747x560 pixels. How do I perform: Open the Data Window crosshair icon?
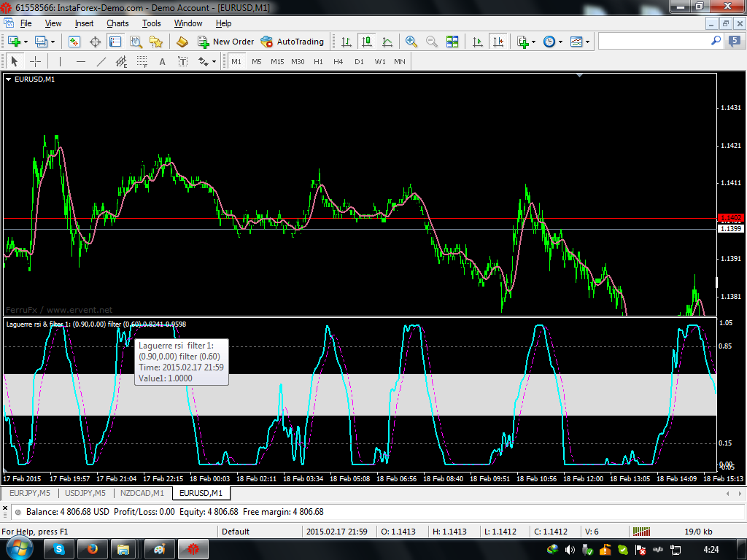point(95,42)
